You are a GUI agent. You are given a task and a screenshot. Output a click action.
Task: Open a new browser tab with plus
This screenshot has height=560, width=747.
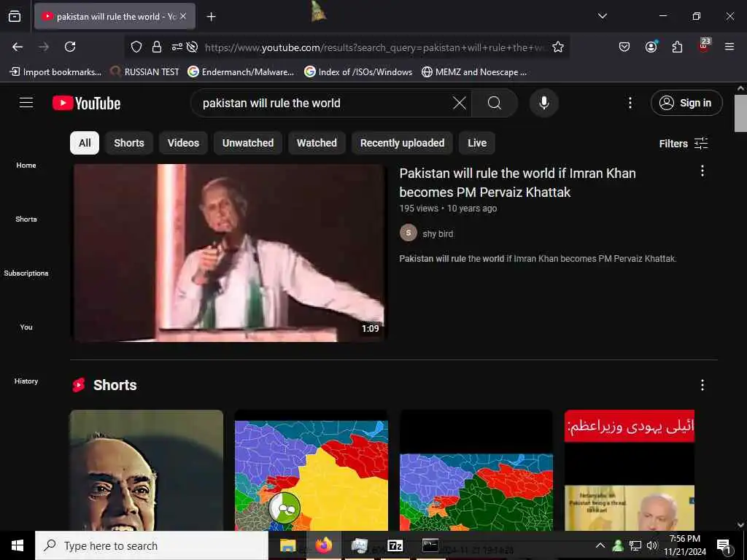(x=211, y=17)
